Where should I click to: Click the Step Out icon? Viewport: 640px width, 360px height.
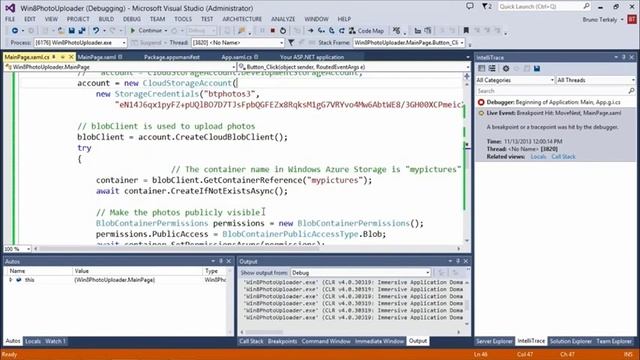click(342, 31)
